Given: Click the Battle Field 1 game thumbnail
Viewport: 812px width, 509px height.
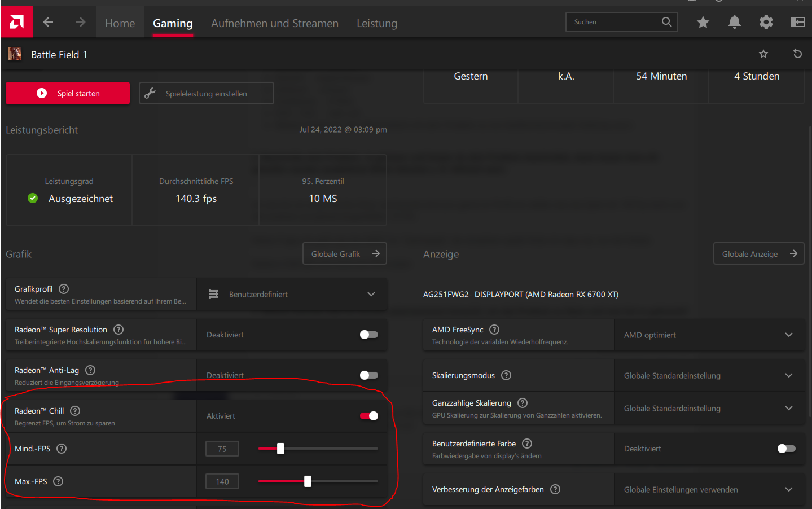Looking at the screenshot, I should (x=15, y=54).
